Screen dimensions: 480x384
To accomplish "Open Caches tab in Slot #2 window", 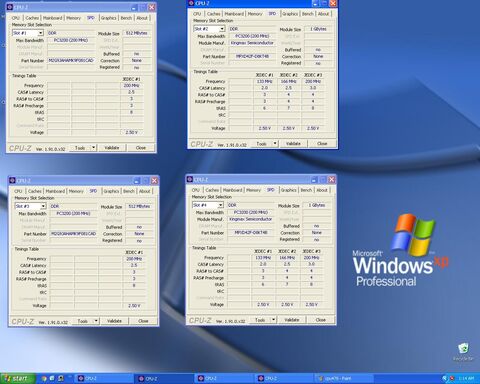I will pyautogui.click(x=213, y=14).
